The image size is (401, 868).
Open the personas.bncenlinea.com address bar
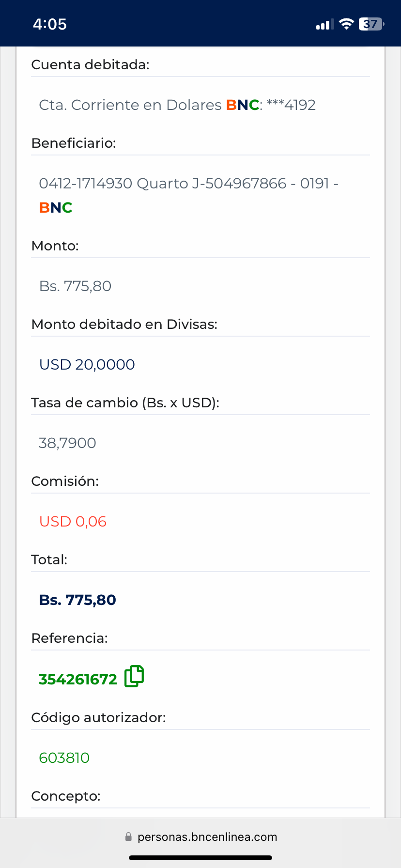click(x=207, y=837)
